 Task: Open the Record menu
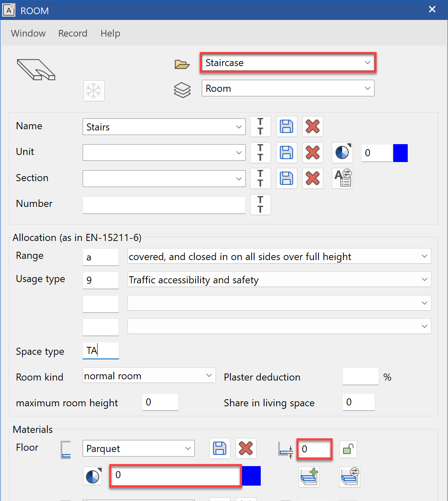[x=73, y=33]
